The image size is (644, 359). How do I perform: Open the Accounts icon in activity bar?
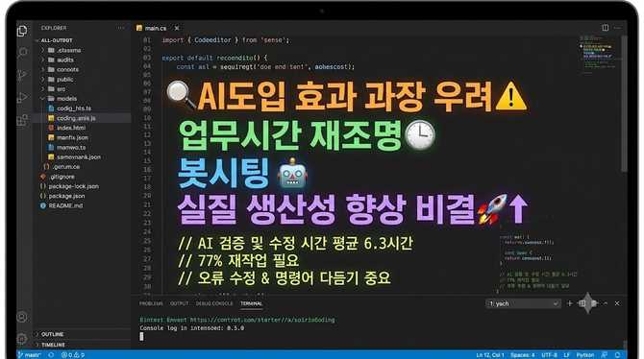pos(22,317)
